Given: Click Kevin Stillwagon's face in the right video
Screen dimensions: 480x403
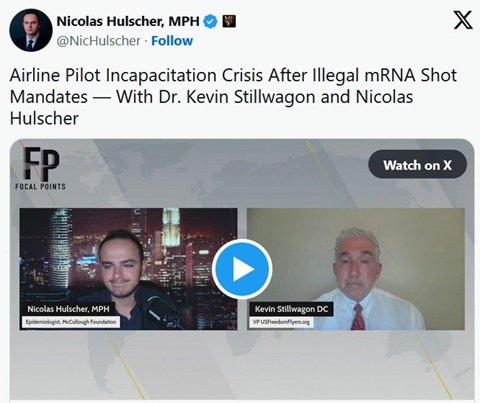Looking at the screenshot, I should (x=357, y=262).
